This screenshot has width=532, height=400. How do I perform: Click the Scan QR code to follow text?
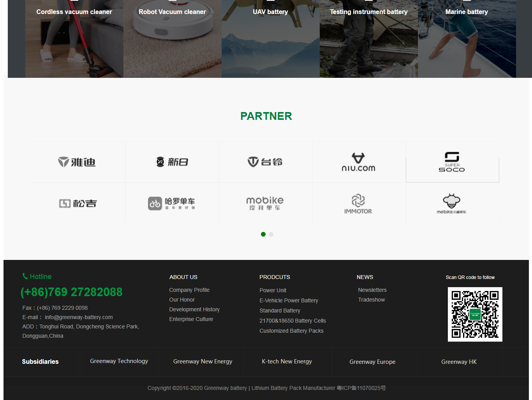coord(470,277)
